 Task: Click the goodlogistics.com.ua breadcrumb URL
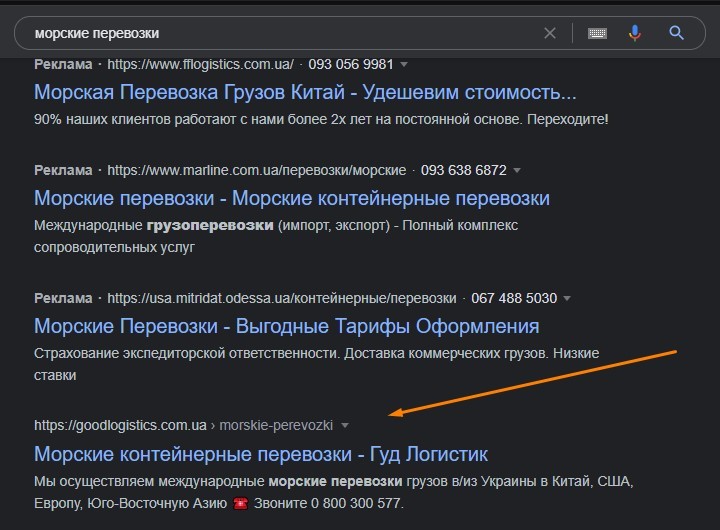(183, 425)
